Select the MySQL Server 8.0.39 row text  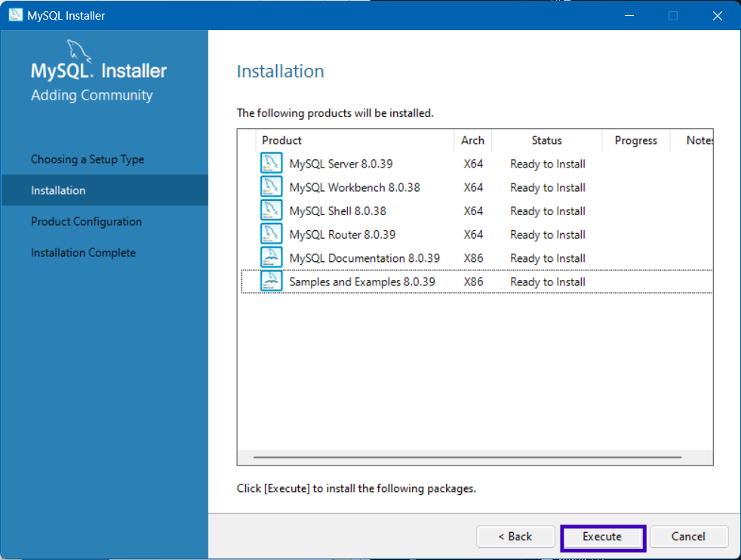[x=341, y=164]
